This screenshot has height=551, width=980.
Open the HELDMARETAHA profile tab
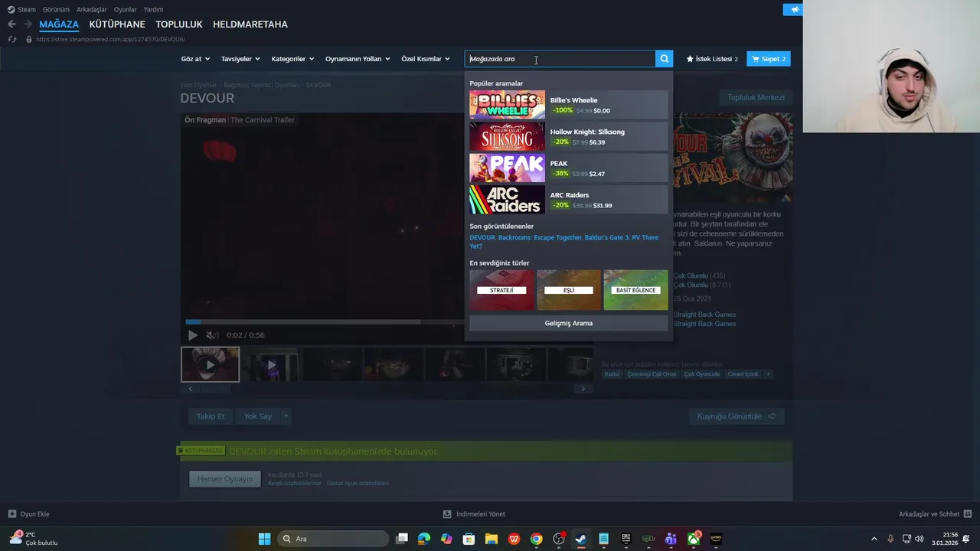[250, 24]
